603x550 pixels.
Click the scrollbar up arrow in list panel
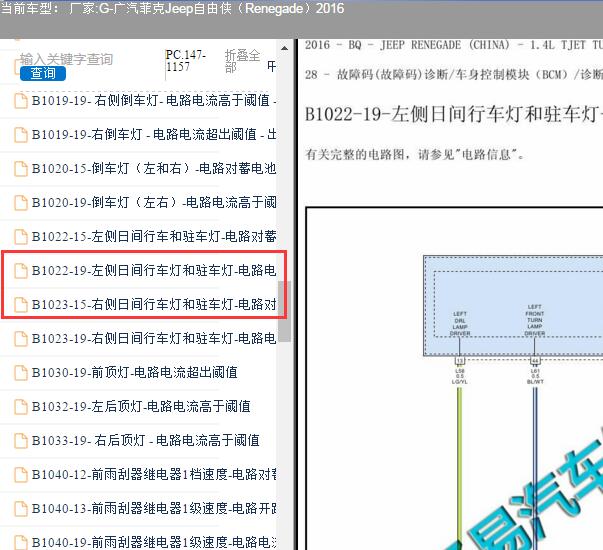[x=284, y=48]
